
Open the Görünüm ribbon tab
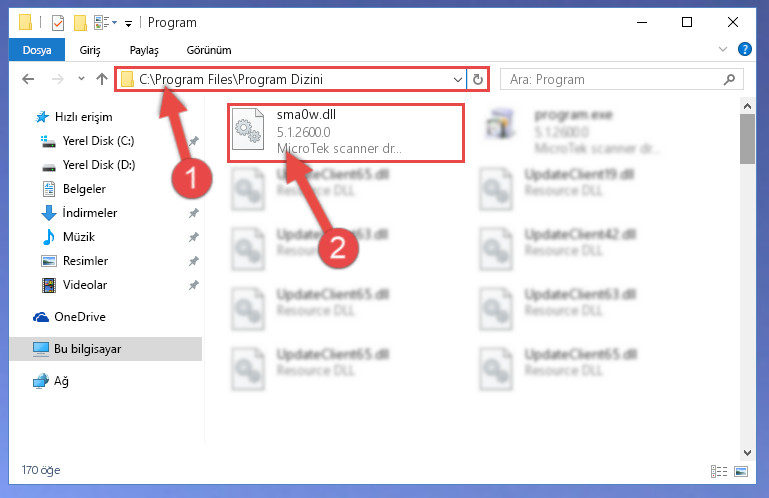coord(209,50)
